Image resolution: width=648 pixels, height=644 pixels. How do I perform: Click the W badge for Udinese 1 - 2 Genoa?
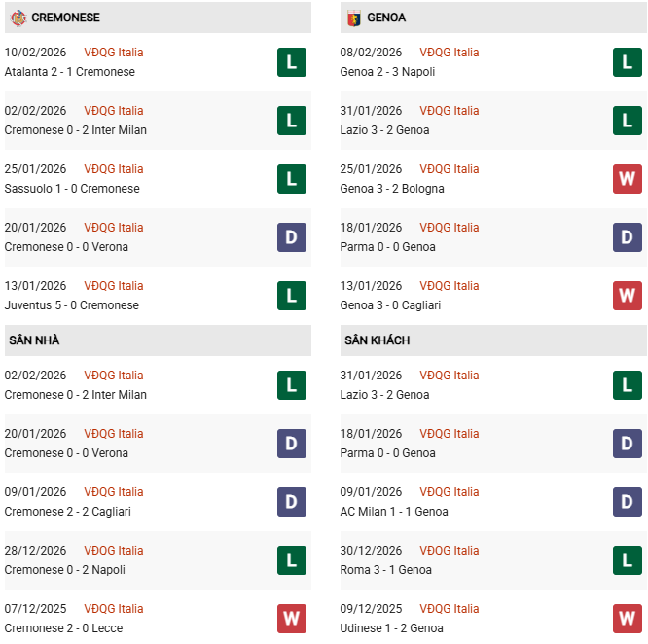click(x=627, y=619)
